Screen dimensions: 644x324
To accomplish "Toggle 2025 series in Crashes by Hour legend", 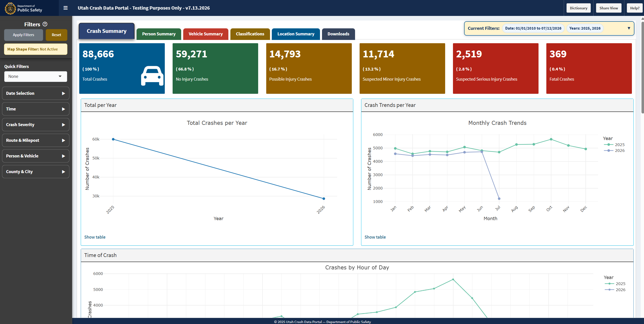I will [x=615, y=284].
